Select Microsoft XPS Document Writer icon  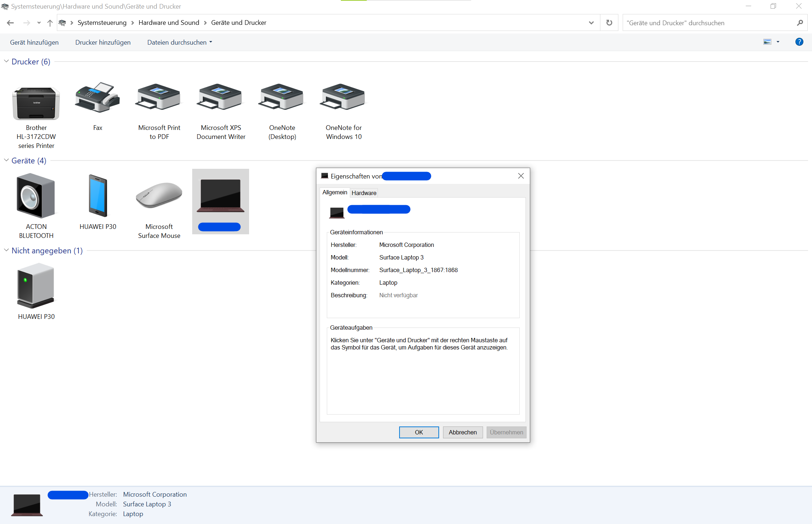tap(221, 97)
